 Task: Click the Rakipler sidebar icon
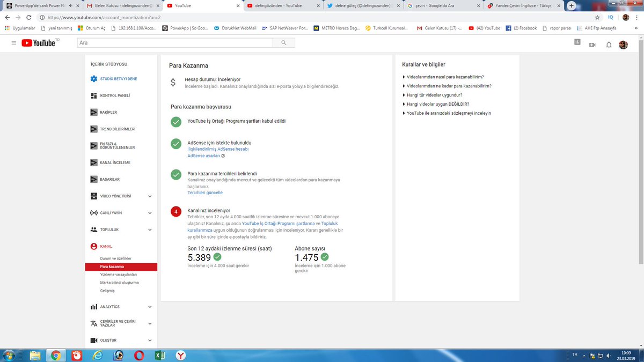(x=94, y=112)
